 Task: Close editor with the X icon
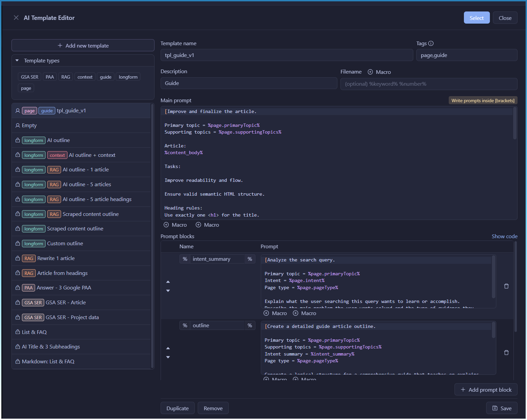point(16,18)
